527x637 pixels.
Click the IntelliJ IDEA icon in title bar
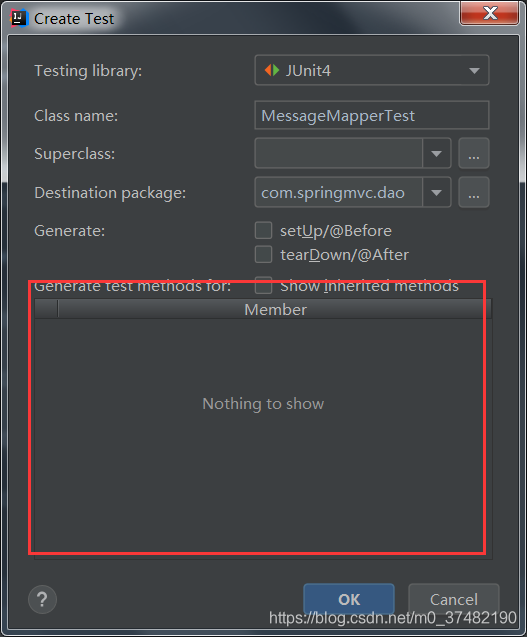tap(19, 18)
